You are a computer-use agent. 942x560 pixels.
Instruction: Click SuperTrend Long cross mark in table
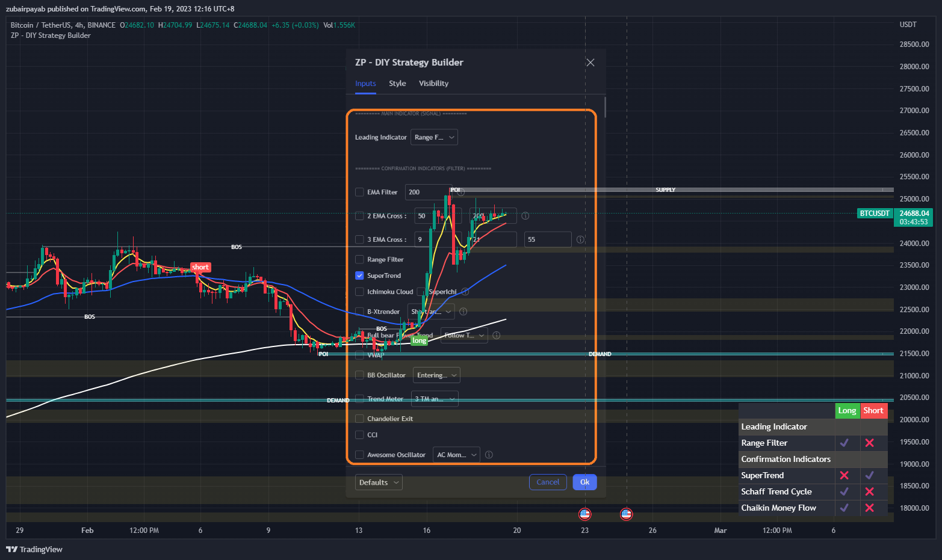(x=844, y=475)
